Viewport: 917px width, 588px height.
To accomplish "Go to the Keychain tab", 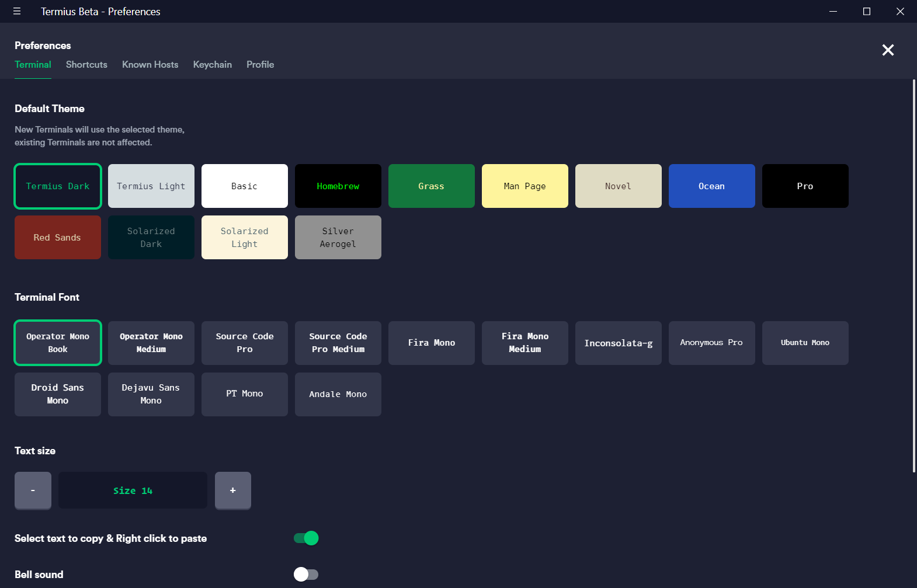I will [x=213, y=65].
